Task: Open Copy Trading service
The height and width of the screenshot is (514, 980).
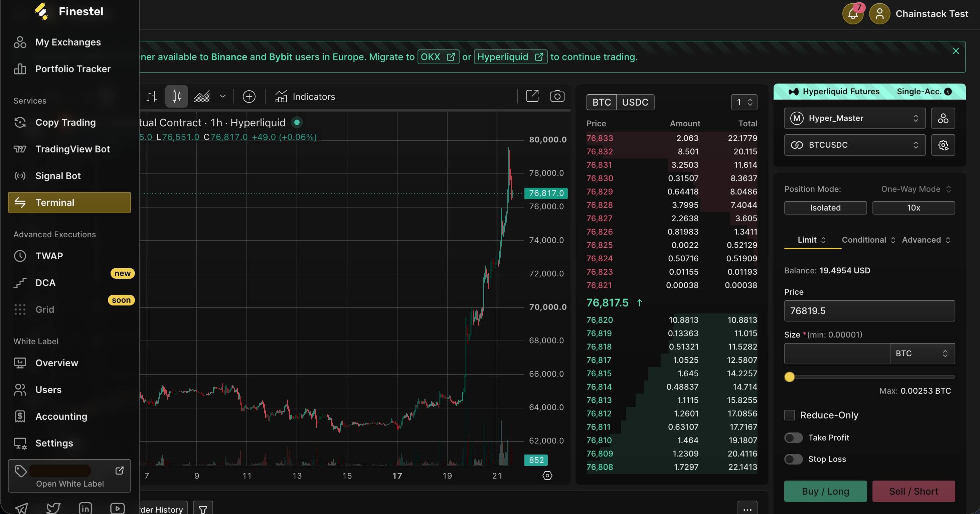Action: (69, 122)
